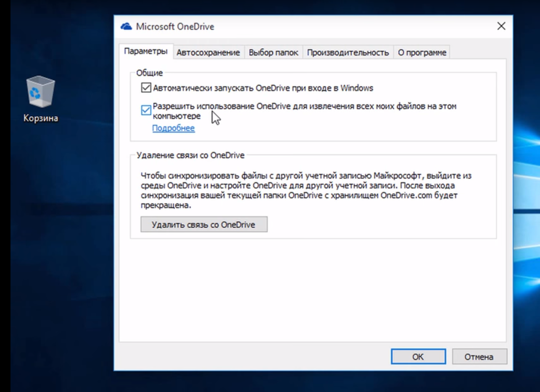Click the Удалить связь со OneDrive button
Viewport: 540px width, 392px height.
coord(204,225)
